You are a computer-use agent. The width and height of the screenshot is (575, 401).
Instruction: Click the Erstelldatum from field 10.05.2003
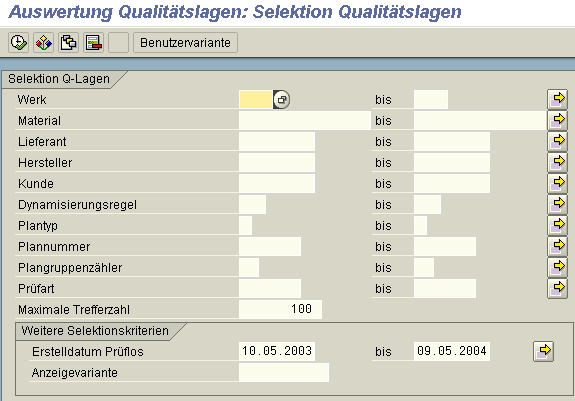coord(277,351)
